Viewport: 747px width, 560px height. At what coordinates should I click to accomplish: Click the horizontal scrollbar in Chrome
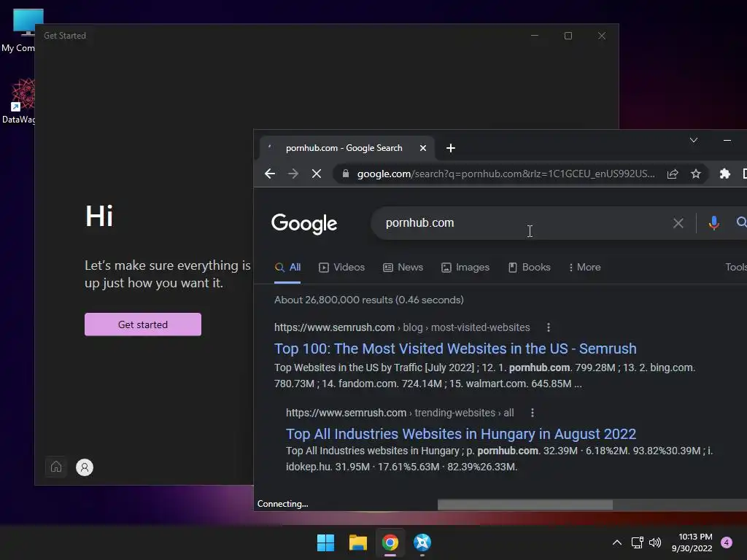tap(525, 505)
